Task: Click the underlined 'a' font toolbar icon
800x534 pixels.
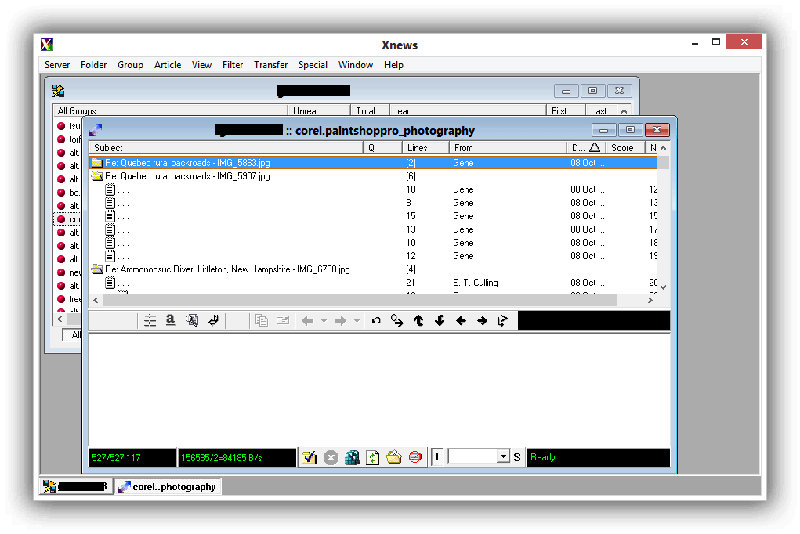Action: click(171, 321)
